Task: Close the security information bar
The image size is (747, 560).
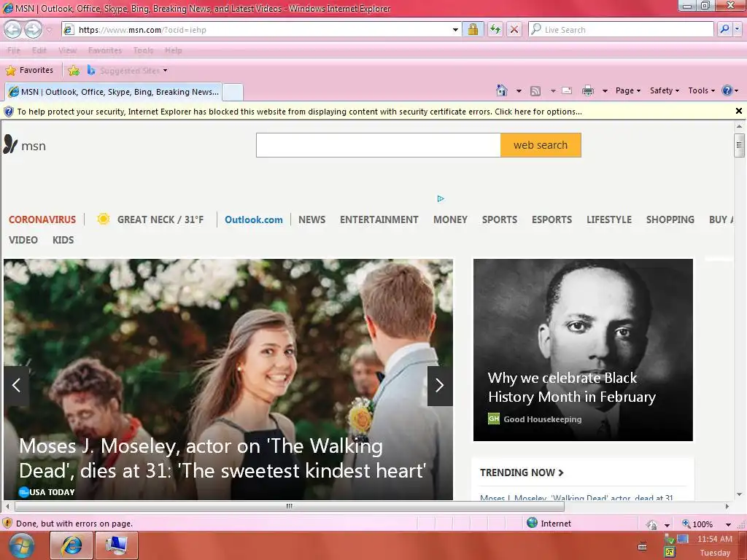Action: pyautogui.click(x=739, y=111)
